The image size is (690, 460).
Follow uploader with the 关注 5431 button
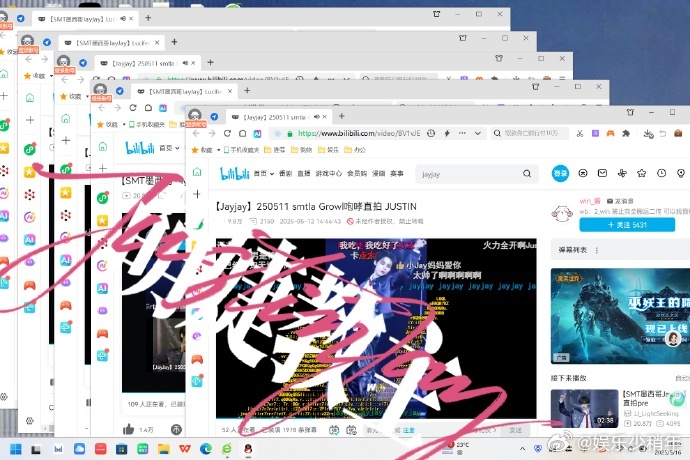[627, 225]
